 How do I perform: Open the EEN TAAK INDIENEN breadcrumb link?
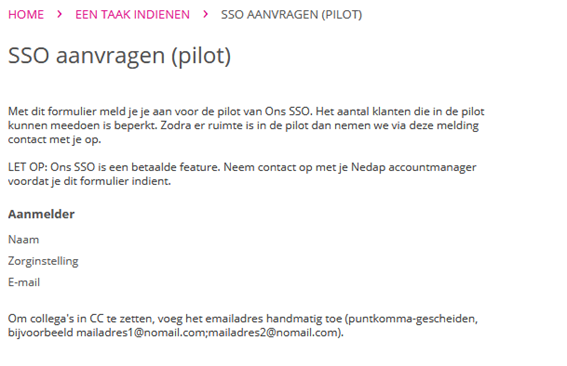132,14
